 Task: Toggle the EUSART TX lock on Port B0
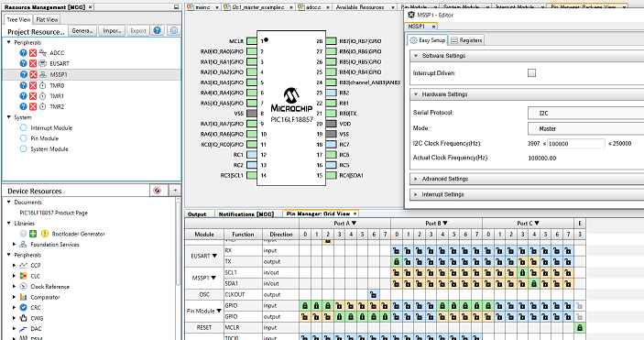(x=397, y=261)
